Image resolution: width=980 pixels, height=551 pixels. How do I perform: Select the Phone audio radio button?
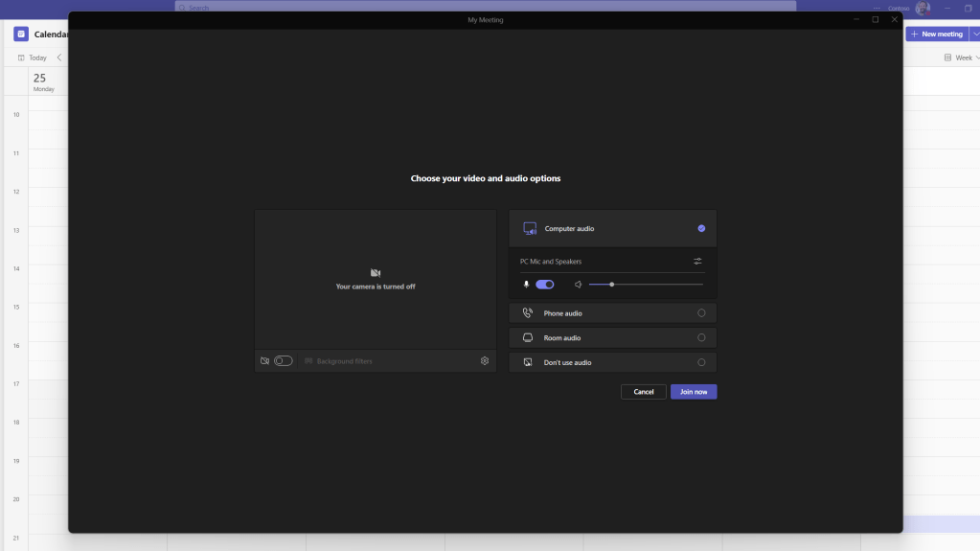701,313
